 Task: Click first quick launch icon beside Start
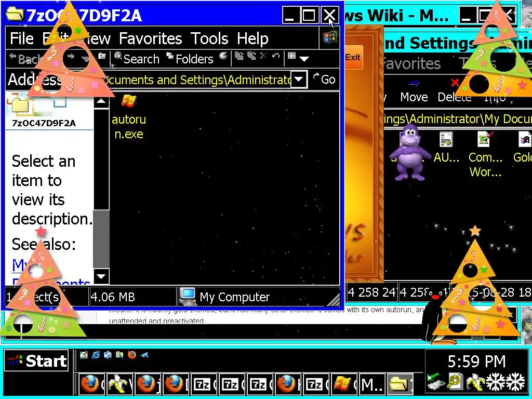(84, 355)
